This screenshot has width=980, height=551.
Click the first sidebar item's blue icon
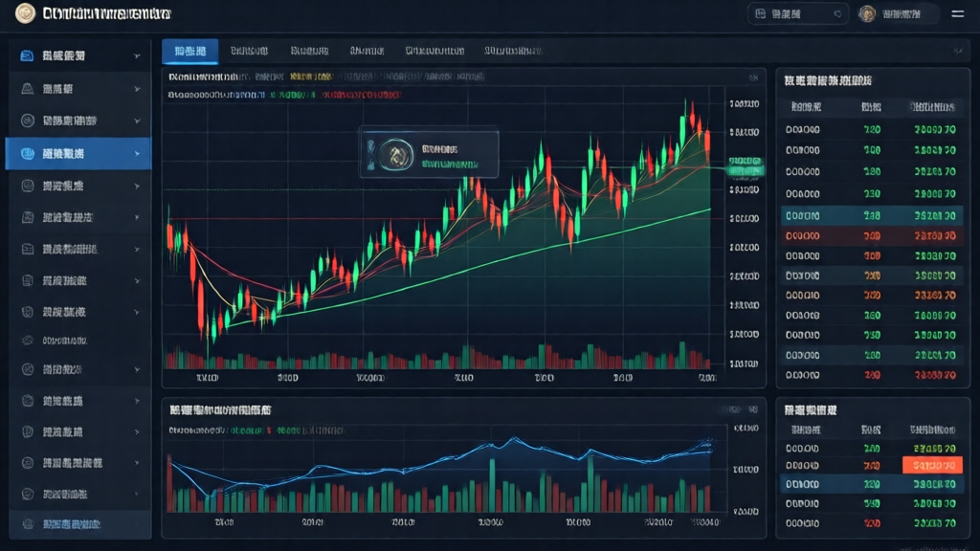coord(28,56)
